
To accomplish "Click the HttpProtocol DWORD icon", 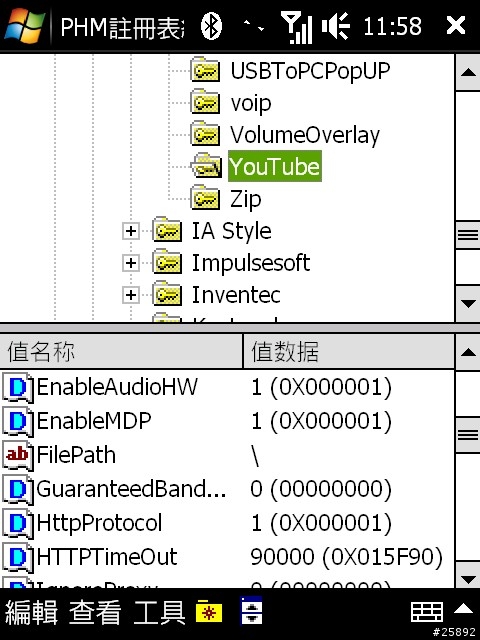I will coord(18,523).
